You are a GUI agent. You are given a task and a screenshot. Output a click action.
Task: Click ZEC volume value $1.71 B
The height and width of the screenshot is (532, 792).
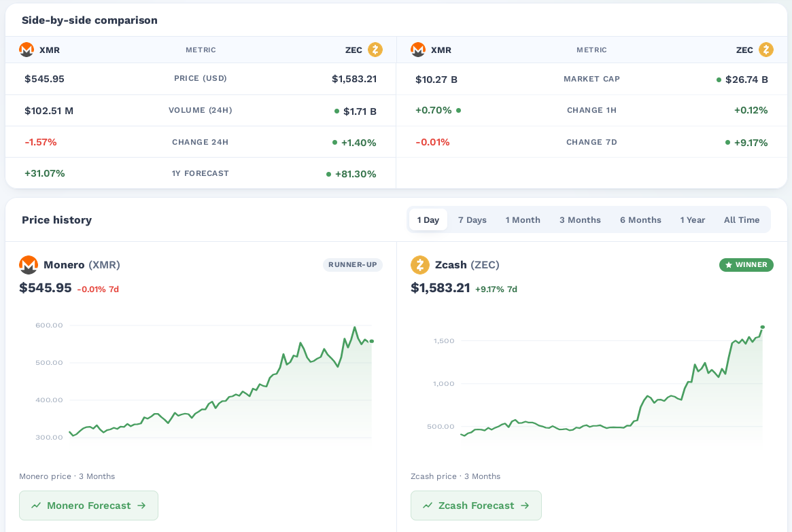360,111
